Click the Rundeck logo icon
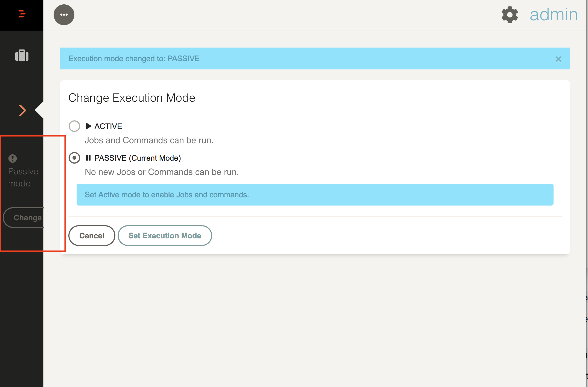The width and height of the screenshot is (588, 387). tap(22, 14)
